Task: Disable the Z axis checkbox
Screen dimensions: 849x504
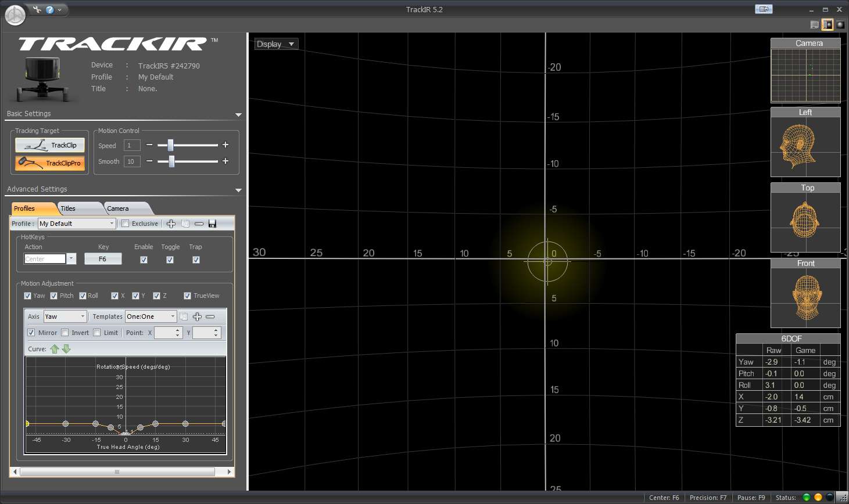Action: pyautogui.click(x=156, y=296)
